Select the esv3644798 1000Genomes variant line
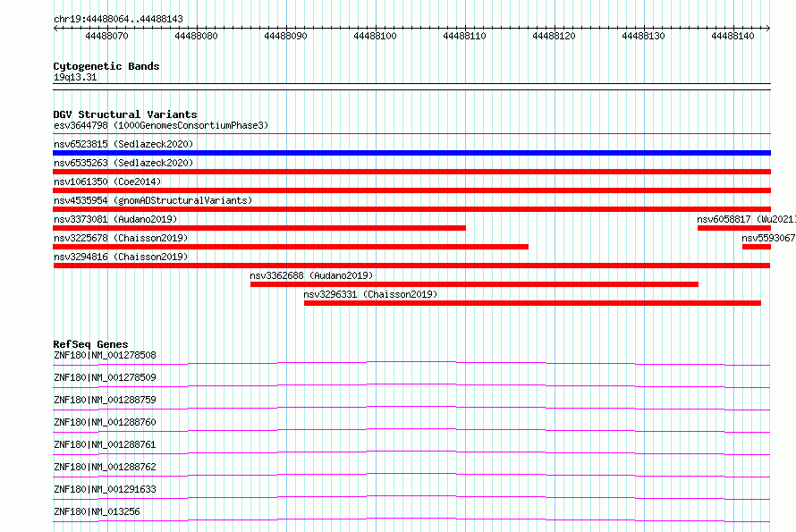Screen dimensions: 796x532 [411, 134]
